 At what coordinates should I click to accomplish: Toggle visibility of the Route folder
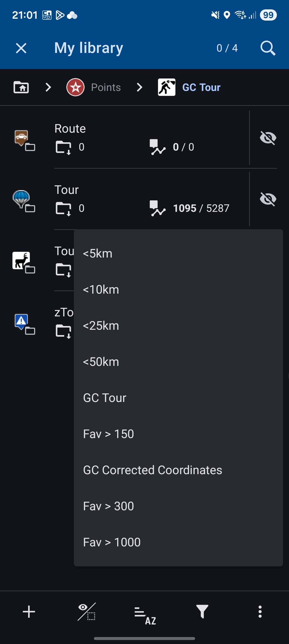(x=268, y=138)
